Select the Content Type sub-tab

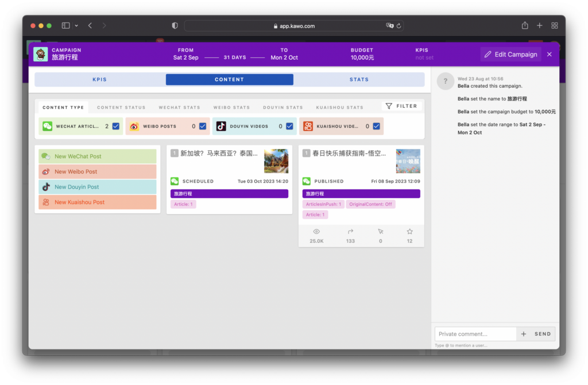point(63,107)
